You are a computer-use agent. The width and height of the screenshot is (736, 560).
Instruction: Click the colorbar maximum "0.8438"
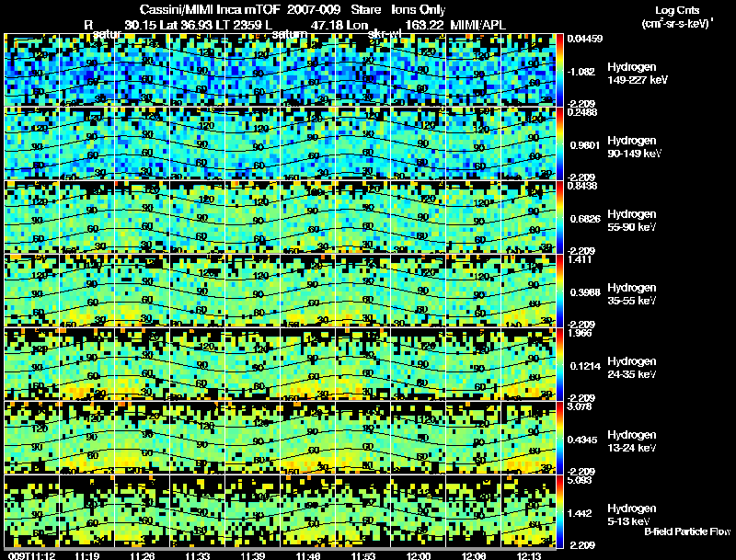coord(582,186)
